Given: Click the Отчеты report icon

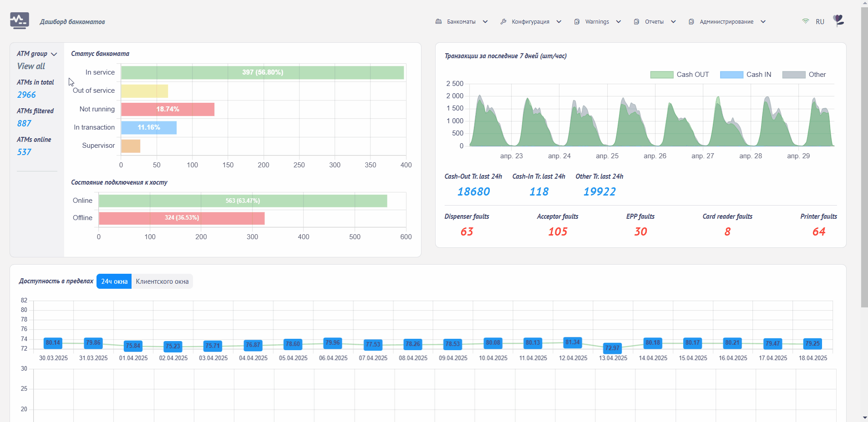Looking at the screenshot, I should (x=636, y=21).
